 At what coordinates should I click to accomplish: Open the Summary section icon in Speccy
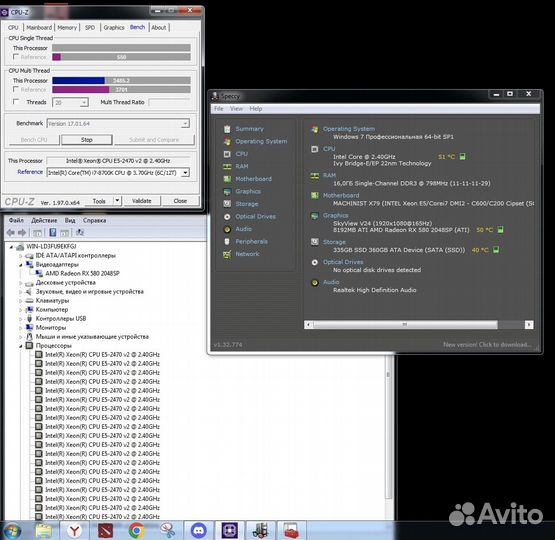coord(227,129)
